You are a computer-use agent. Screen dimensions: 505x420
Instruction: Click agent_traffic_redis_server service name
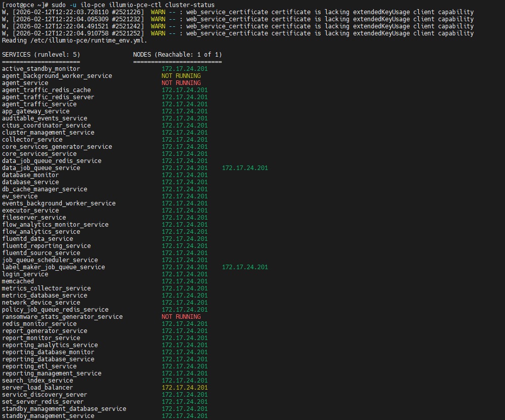coord(48,97)
